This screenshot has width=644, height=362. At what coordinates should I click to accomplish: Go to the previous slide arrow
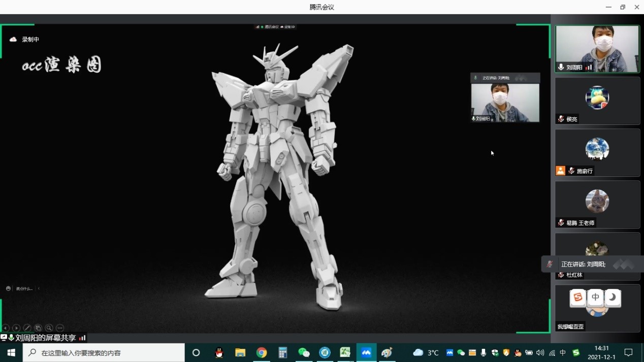6,328
